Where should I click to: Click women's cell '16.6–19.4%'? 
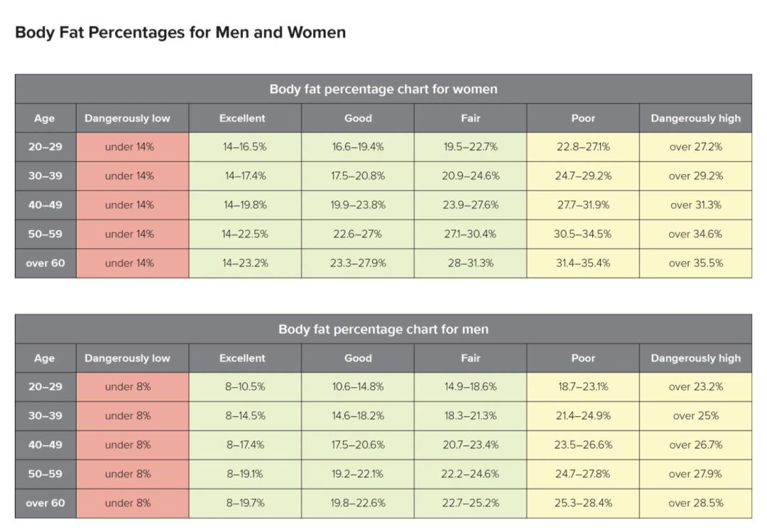358,147
